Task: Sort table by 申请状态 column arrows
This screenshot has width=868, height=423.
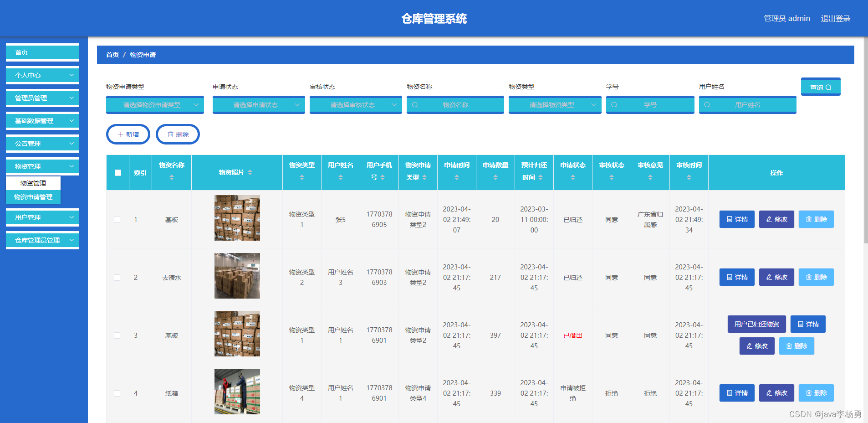Action: coord(573,177)
